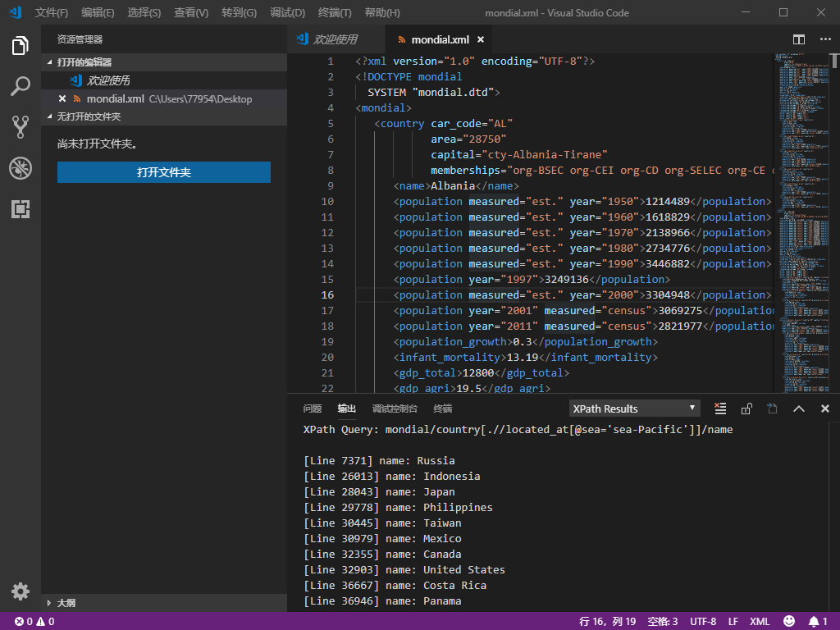The height and width of the screenshot is (630, 840).
Task: Change end of line sequence LF
Action: 733,622
